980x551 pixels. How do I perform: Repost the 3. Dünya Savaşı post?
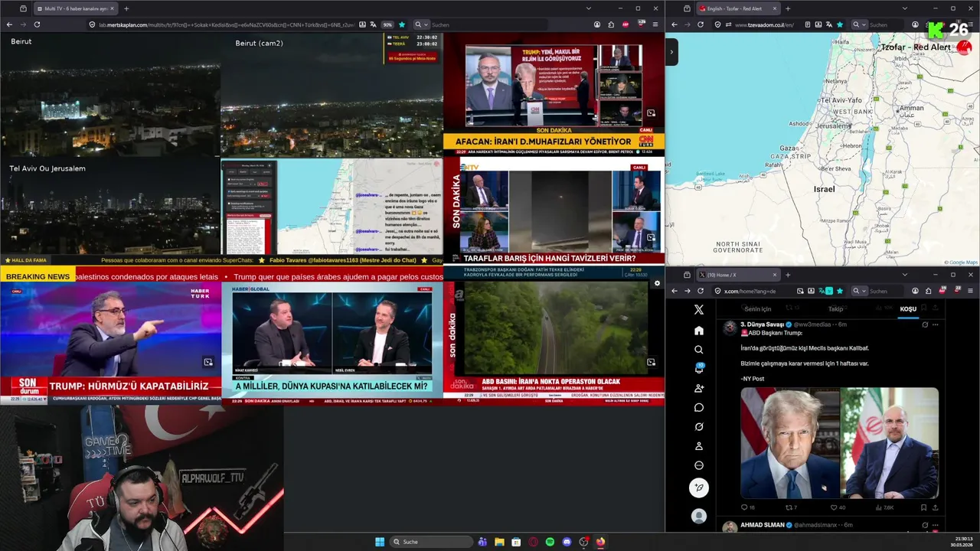point(791,507)
